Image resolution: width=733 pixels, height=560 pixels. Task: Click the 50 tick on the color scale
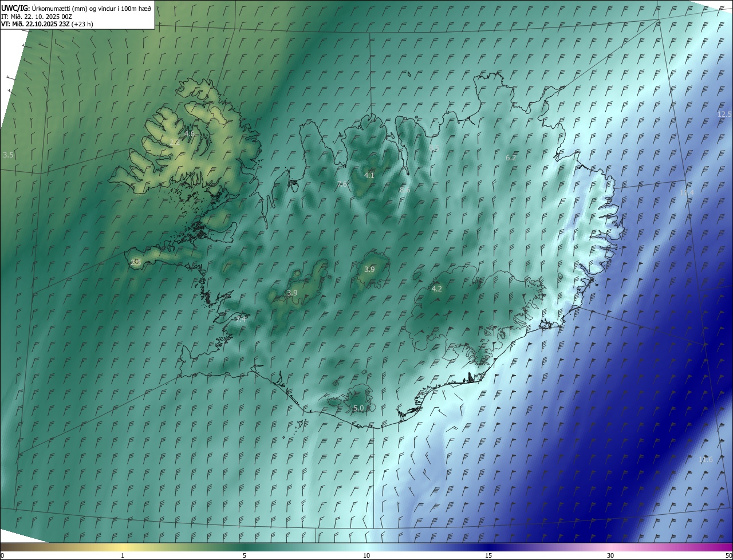(728, 555)
